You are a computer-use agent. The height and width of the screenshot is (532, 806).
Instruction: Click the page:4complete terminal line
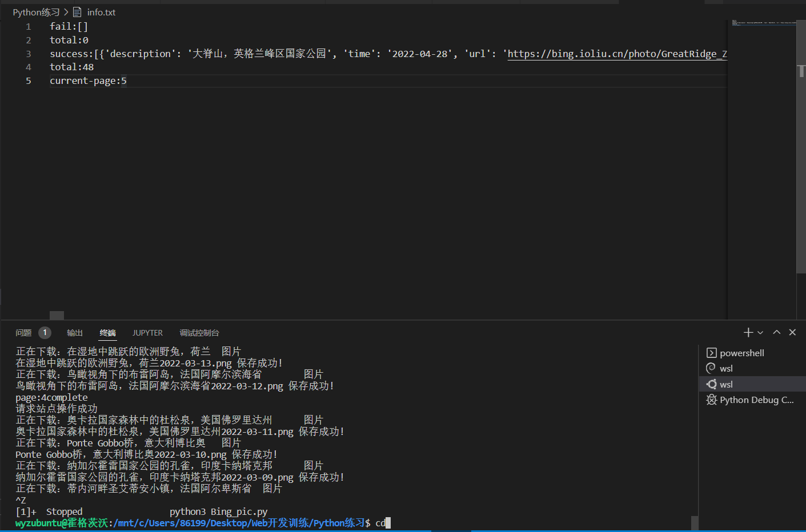click(x=51, y=397)
